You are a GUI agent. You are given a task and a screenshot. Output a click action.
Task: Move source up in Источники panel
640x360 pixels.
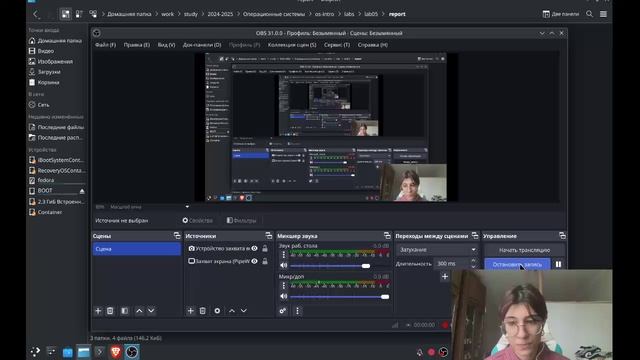[232, 311]
